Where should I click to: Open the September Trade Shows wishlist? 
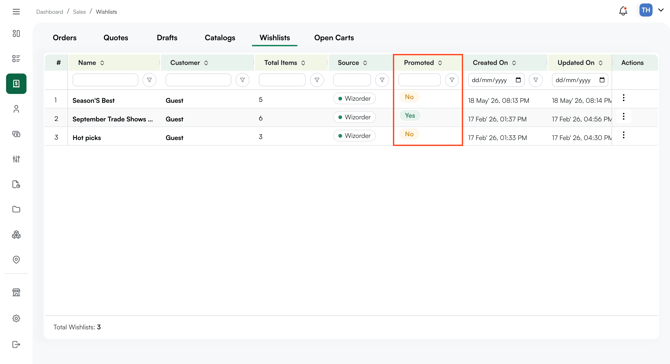[x=112, y=119]
